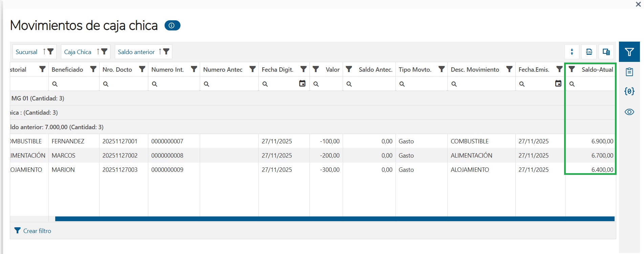
Task: Click the Crear filtro link
Action: pyautogui.click(x=37, y=231)
